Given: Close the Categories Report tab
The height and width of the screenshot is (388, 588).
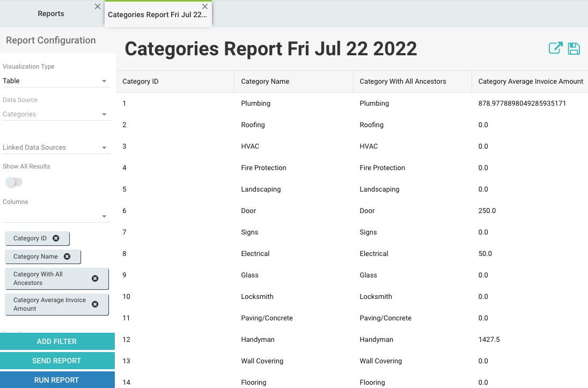Looking at the screenshot, I should pyautogui.click(x=205, y=6).
